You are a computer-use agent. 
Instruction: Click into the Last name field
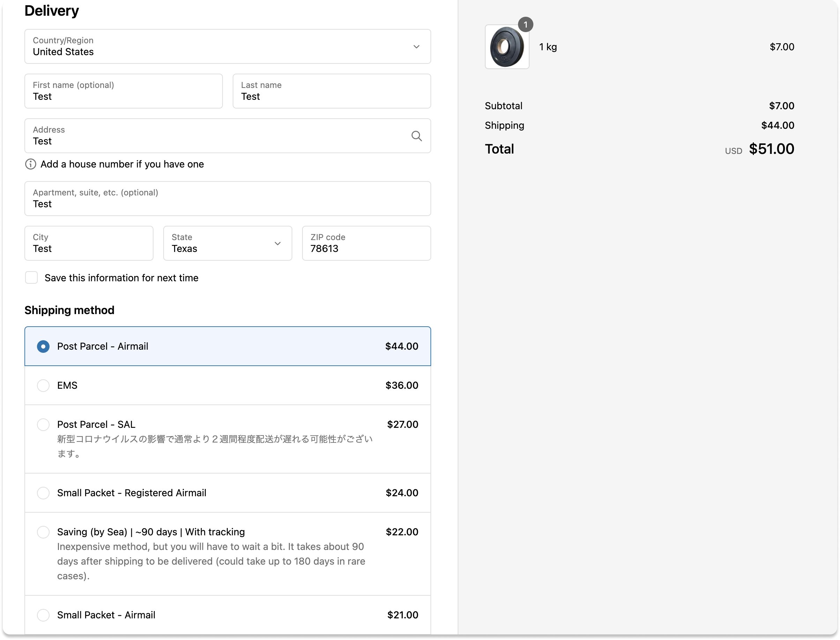pyautogui.click(x=331, y=91)
